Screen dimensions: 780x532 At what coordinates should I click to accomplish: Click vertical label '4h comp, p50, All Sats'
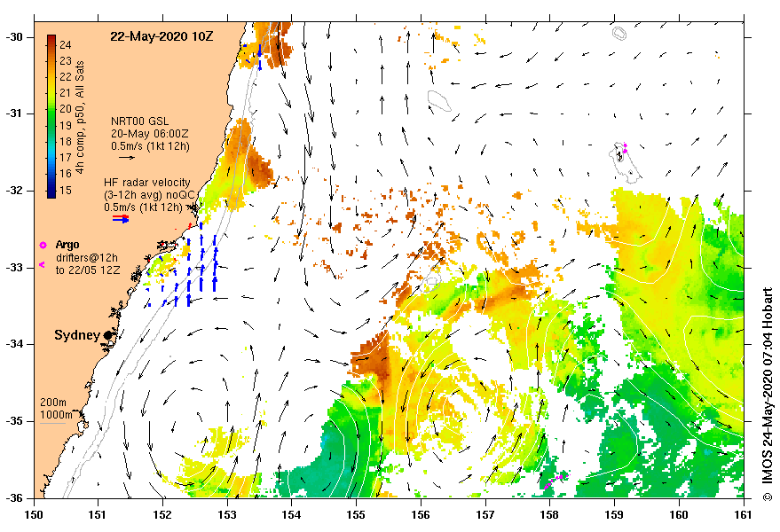click(x=80, y=117)
